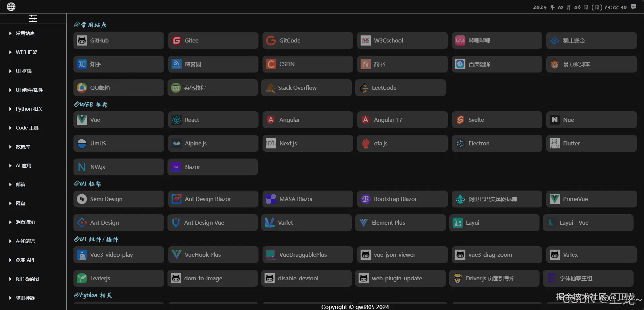Open the sidebar settings sliders icon
Image resolution: width=644 pixels, height=310 pixels.
[x=33, y=19]
